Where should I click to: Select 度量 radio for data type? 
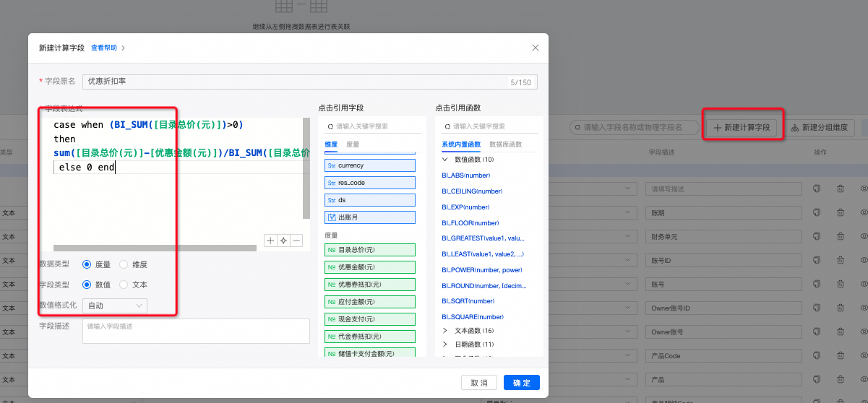(87, 264)
